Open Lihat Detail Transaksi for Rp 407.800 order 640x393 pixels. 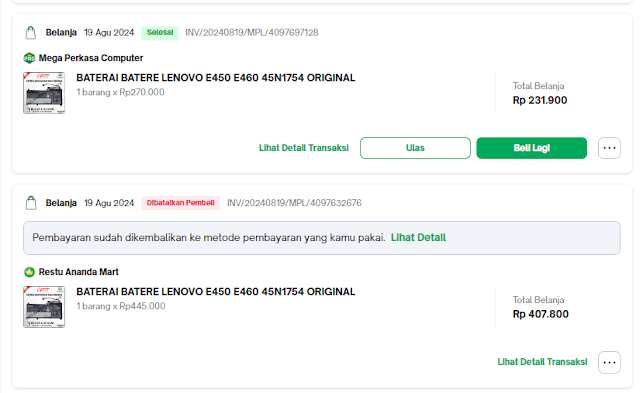[x=542, y=362]
